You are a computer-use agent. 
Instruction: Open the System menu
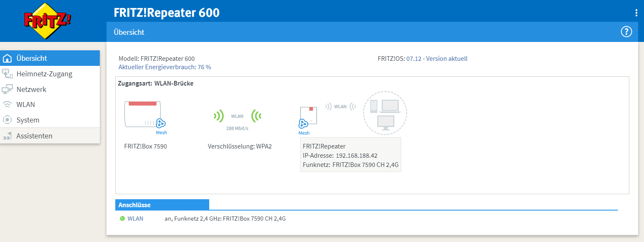coord(50,120)
